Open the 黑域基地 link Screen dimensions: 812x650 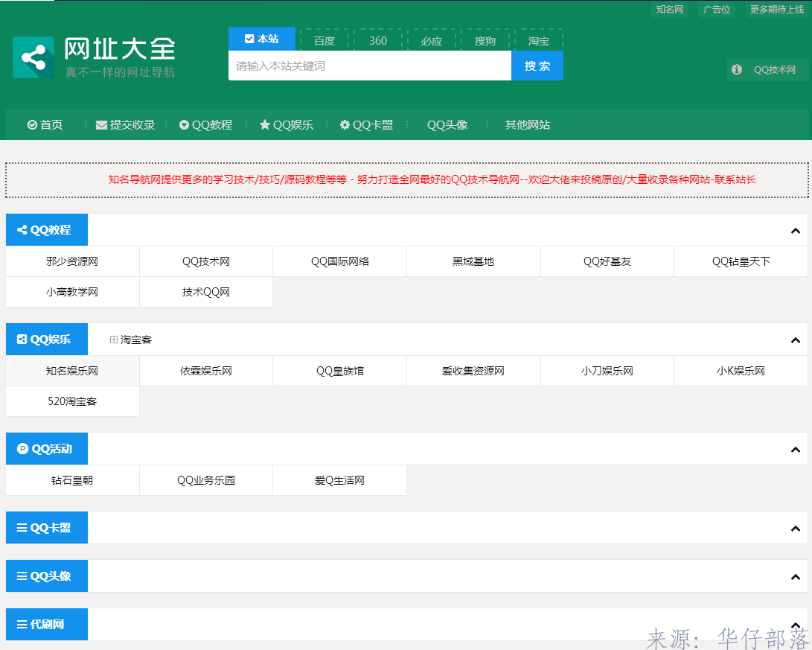tap(473, 261)
